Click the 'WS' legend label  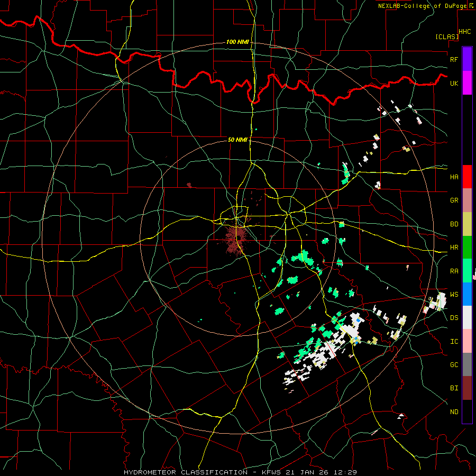pos(454,294)
